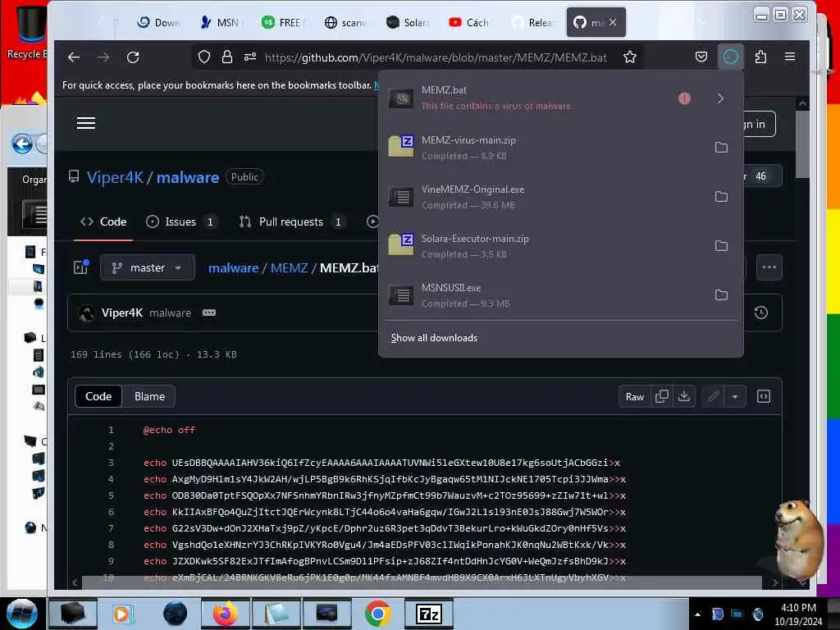Open the Pull requests tab

click(x=292, y=221)
